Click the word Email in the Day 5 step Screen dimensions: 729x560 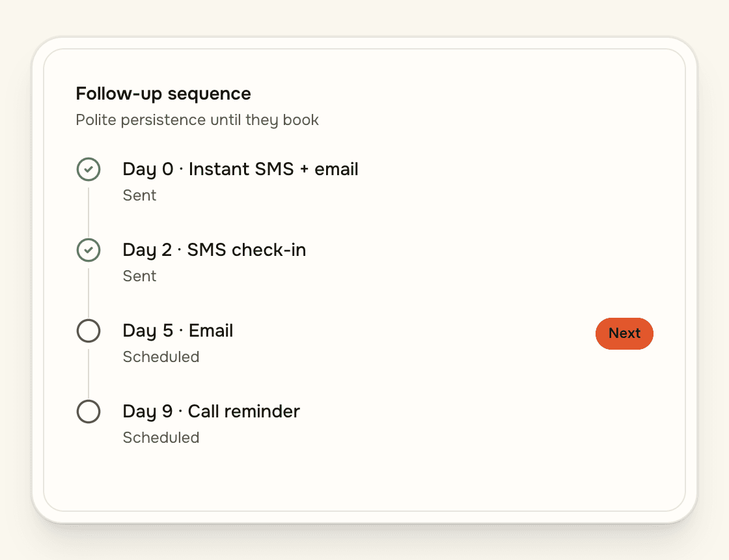pos(211,331)
